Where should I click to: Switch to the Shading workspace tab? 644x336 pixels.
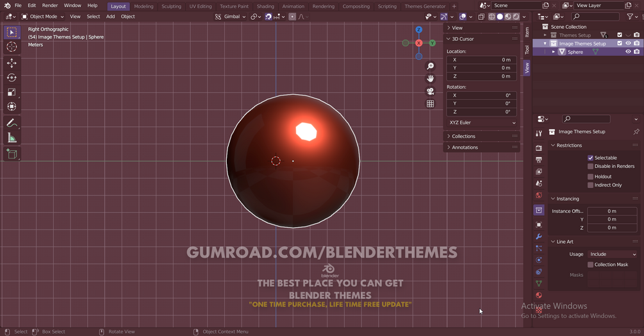265,6
